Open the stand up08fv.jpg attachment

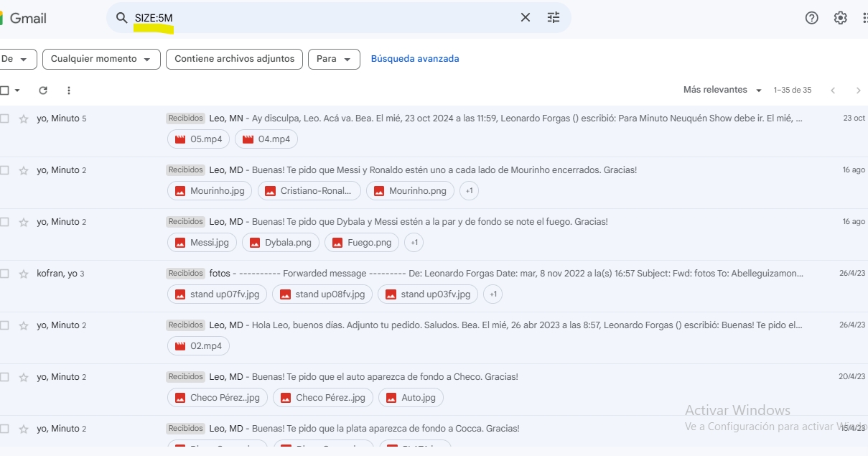322,294
